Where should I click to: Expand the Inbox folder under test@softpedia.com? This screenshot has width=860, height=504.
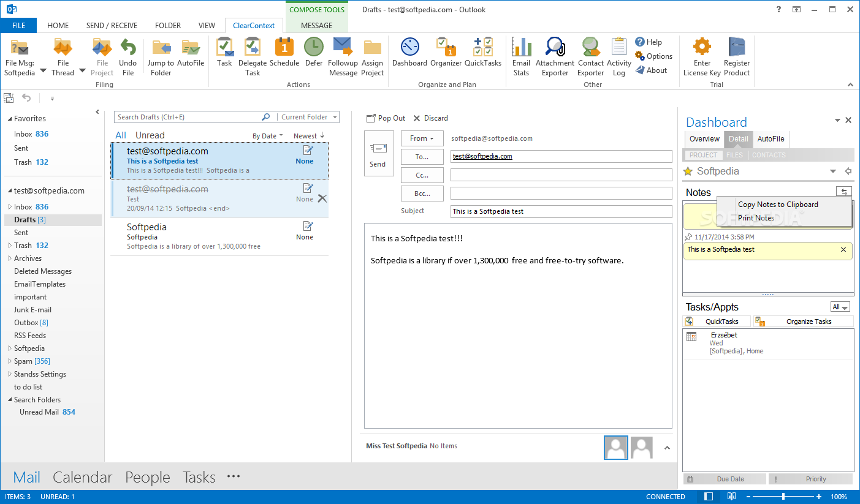(9, 207)
